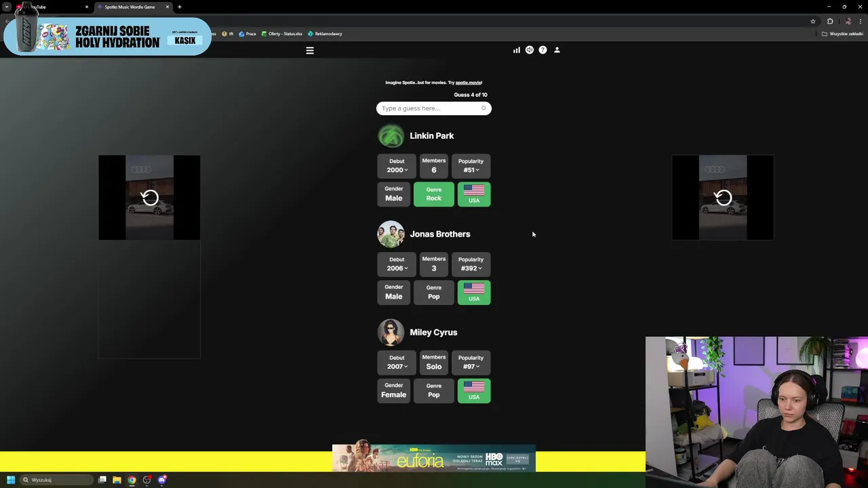Click the Jonas Brothers artist name
Screen dimensions: 868x488
(440, 234)
